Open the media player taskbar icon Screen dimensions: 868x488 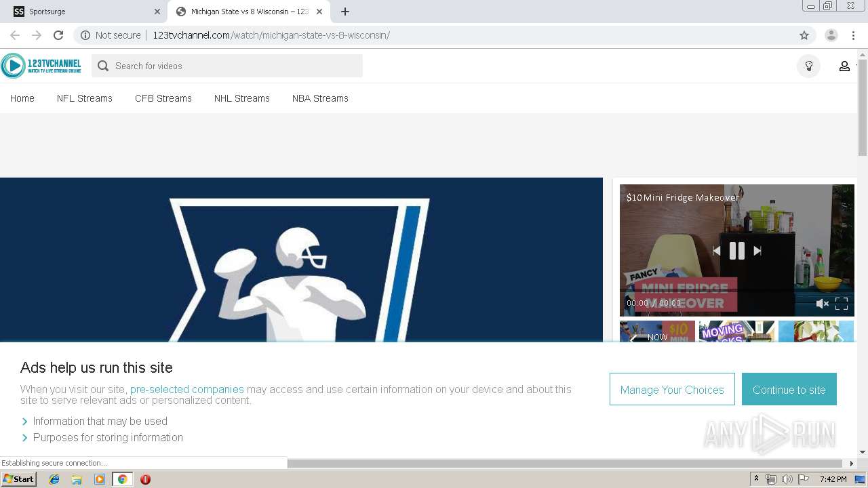pos(100,479)
